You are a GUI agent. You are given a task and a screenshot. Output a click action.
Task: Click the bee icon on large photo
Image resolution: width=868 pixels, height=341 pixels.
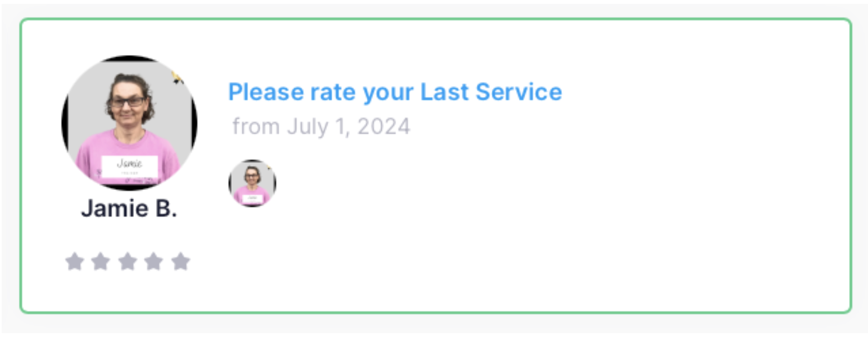coord(178,78)
